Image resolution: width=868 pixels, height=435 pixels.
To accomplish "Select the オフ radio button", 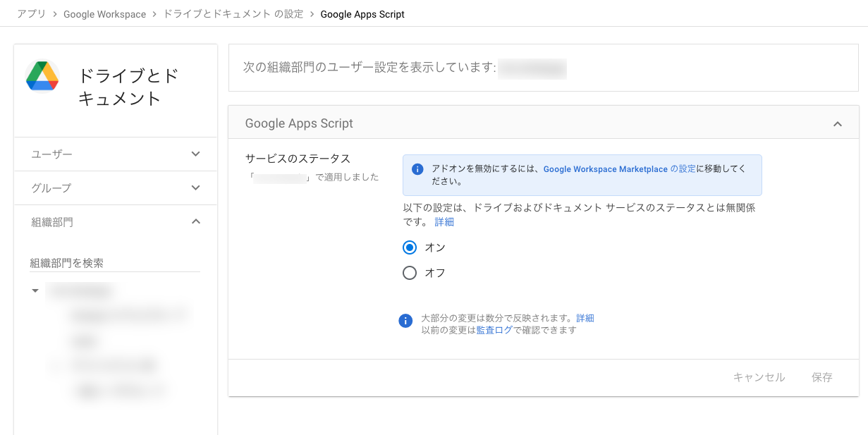I will [410, 273].
